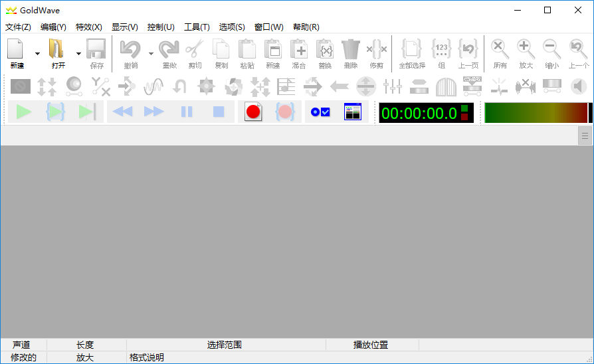Image resolution: width=594 pixels, height=364 pixels.
Task: Open the 特效(X) menu
Action: pyautogui.click(x=89, y=27)
